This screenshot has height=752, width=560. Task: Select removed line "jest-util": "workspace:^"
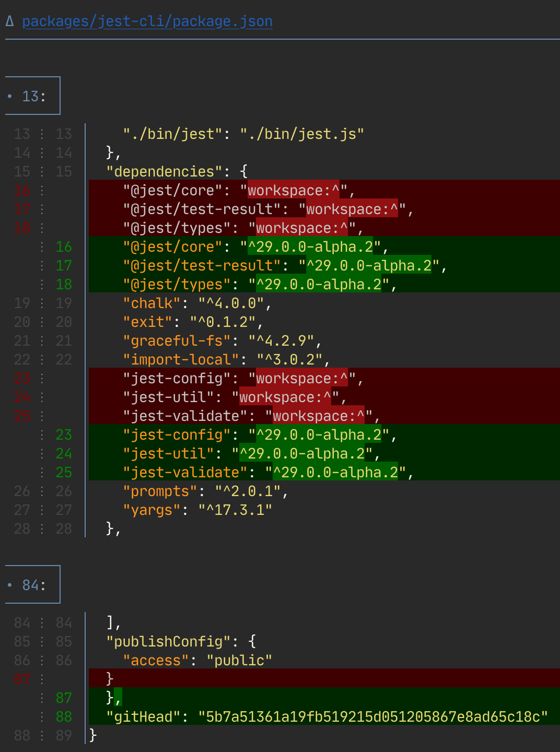324,397
